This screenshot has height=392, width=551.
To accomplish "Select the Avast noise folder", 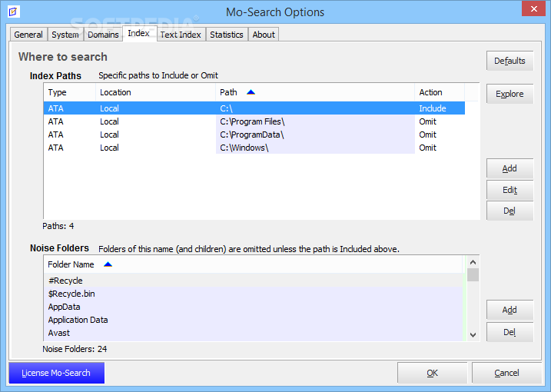I will [254, 333].
